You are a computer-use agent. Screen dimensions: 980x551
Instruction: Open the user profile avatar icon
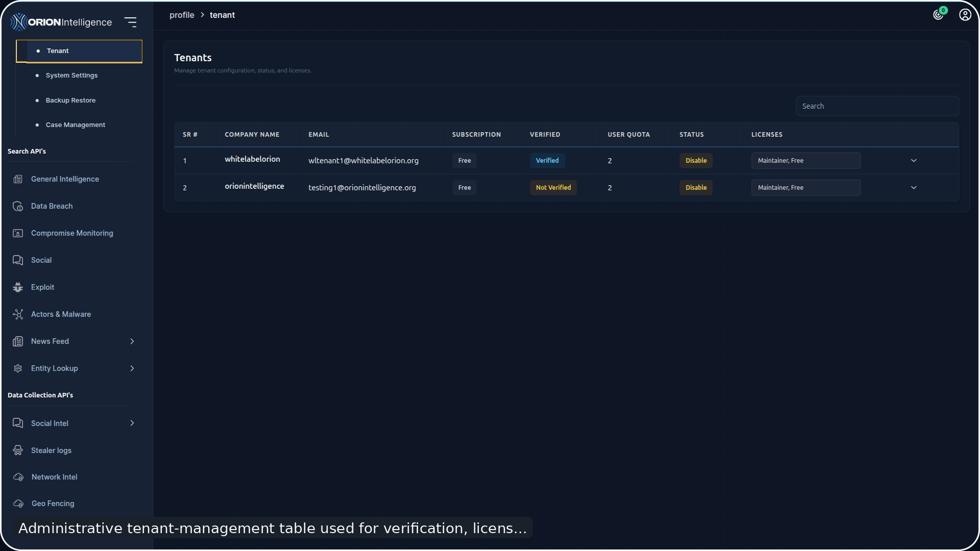pos(965,15)
